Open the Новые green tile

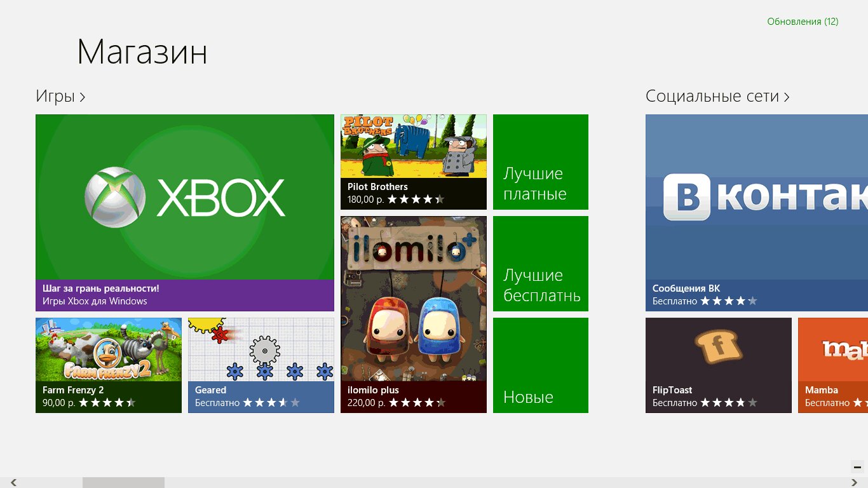point(541,365)
